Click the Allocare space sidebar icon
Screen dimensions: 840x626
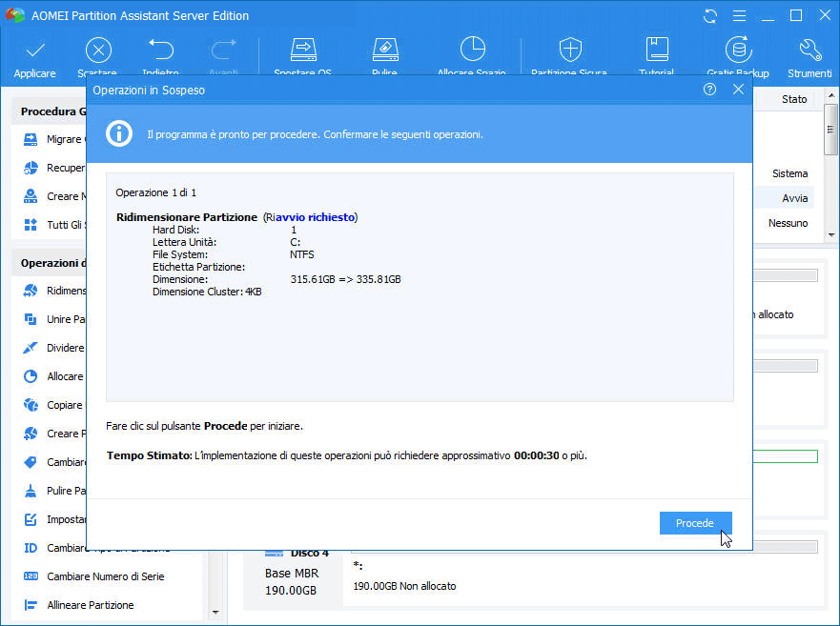pos(31,376)
